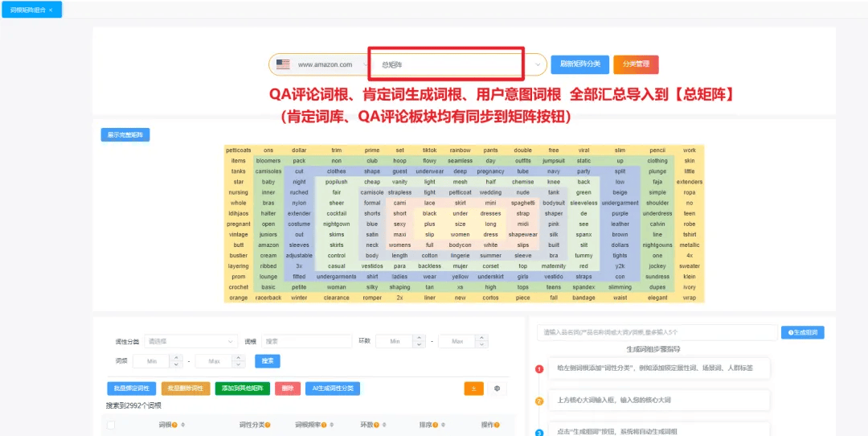
Task: Click the 刷新矩阵分类 button
Action: (x=579, y=64)
